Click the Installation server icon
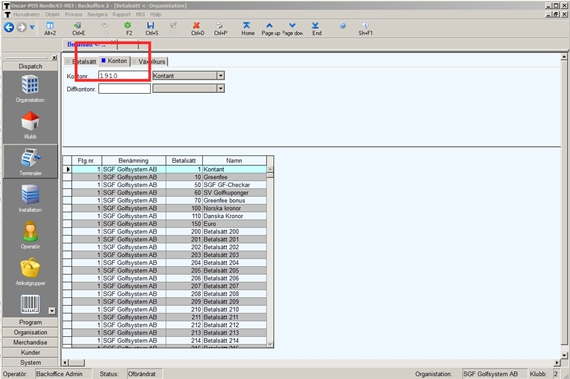 click(30, 194)
